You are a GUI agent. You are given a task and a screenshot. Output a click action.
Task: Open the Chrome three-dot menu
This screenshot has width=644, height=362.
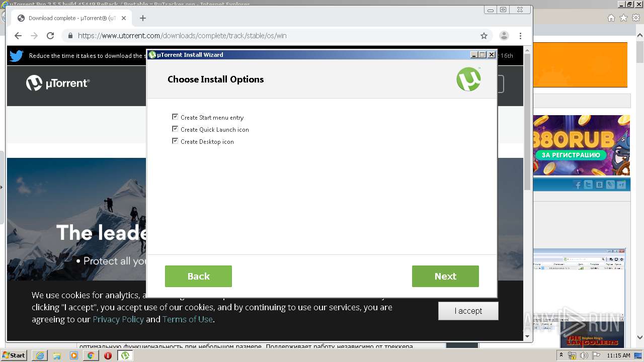[521, 36]
